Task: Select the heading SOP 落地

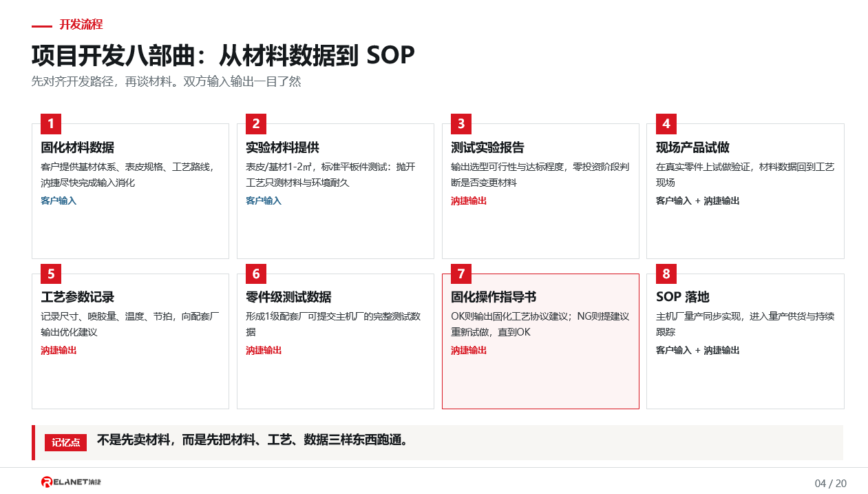Action: tap(683, 297)
